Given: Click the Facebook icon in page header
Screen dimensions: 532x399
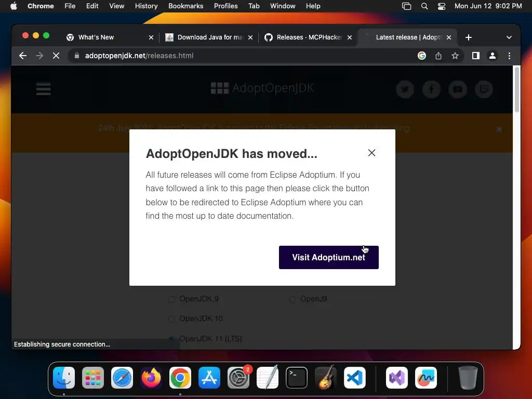Looking at the screenshot, I should pyautogui.click(x=431, y=89).
